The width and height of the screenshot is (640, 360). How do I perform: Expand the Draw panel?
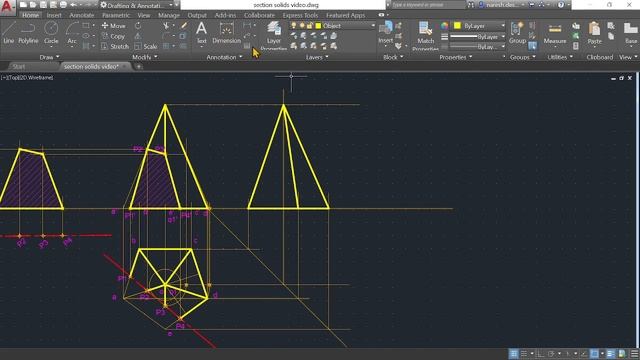[x=49, y=57]
